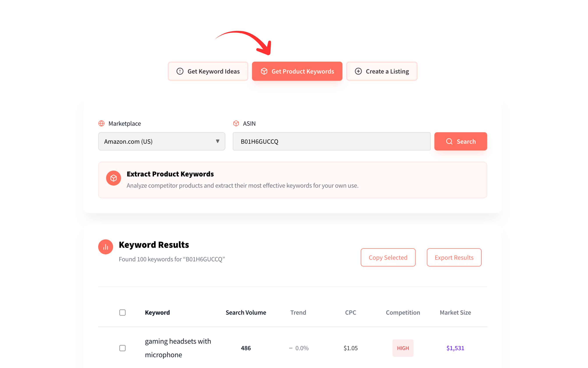Click the cube icon in Extract Product Keywords banner

tap(113, 178)
